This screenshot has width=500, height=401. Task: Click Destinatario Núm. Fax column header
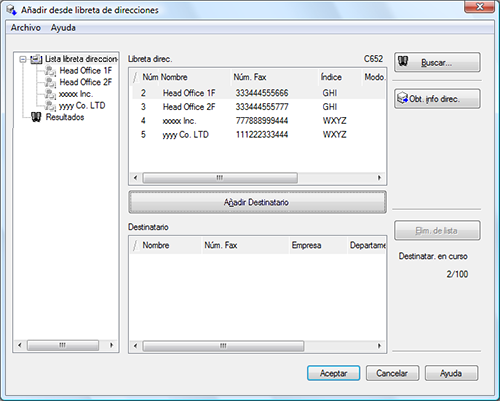[245, 245]
